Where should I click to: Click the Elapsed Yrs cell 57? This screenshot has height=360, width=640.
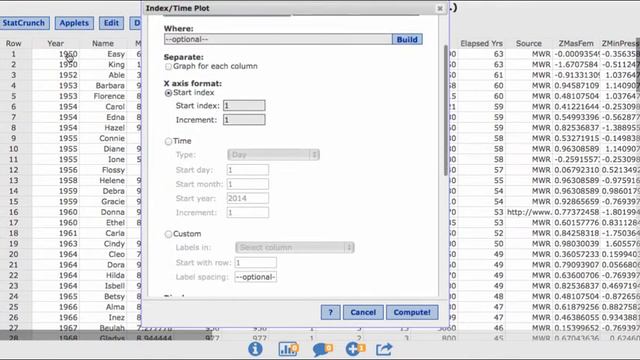click(x=498, y=170)
